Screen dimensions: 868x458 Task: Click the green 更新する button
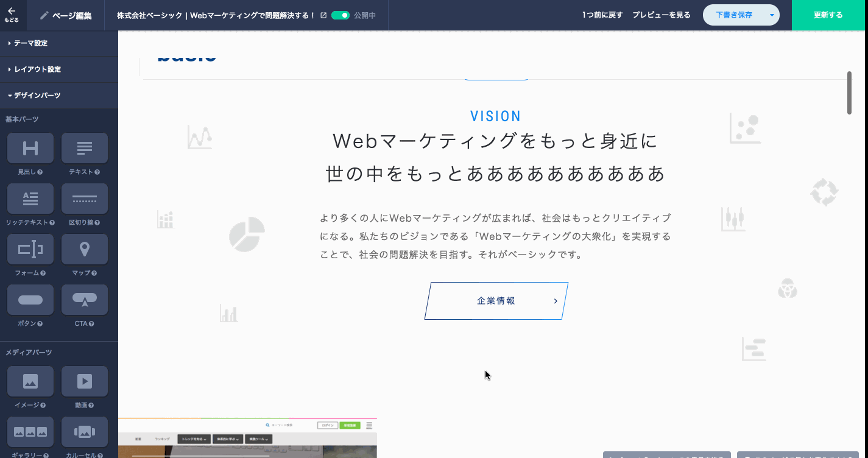click(828, 15)
